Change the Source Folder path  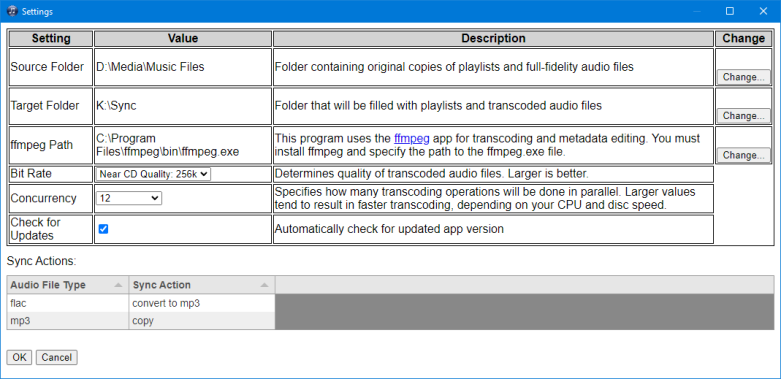pyautogui.click(x=744, y=77)
